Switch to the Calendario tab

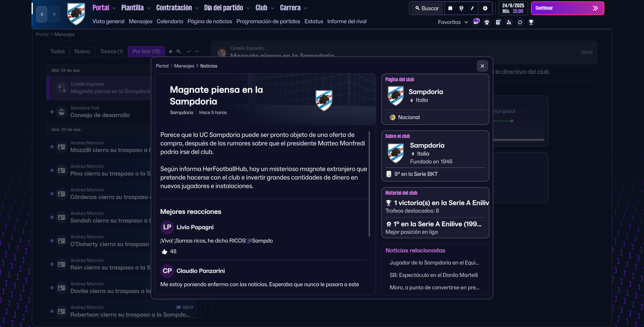pos(170,21)
